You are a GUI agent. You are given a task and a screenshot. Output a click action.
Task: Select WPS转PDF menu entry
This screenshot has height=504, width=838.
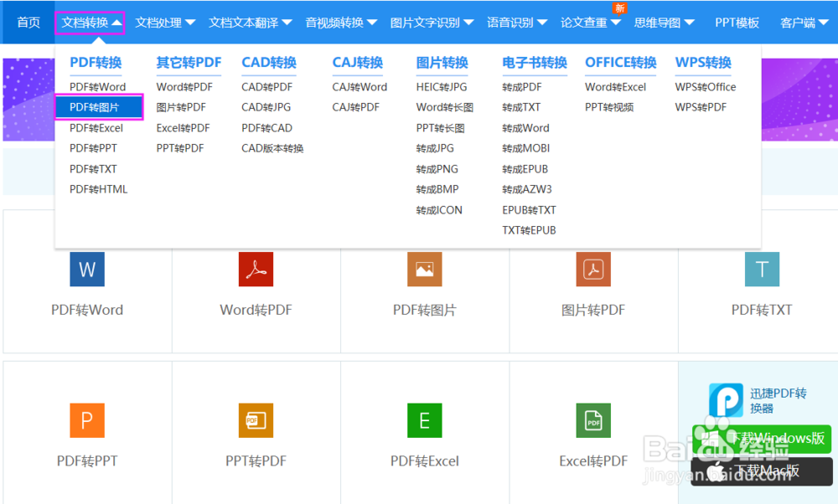pyautogui.click(x=701, y=107)
